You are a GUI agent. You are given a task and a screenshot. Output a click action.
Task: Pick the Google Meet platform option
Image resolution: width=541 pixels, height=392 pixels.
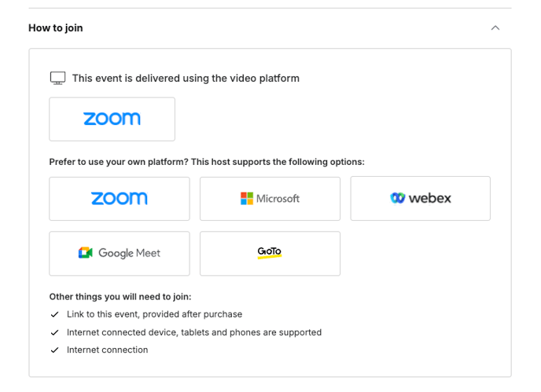coord(120,254)
